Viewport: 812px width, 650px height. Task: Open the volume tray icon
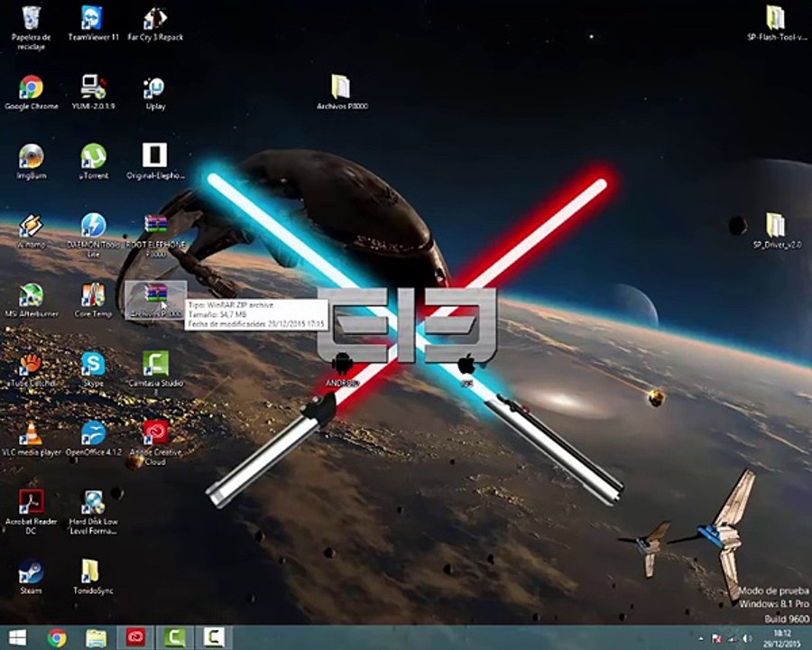(748, 638)
